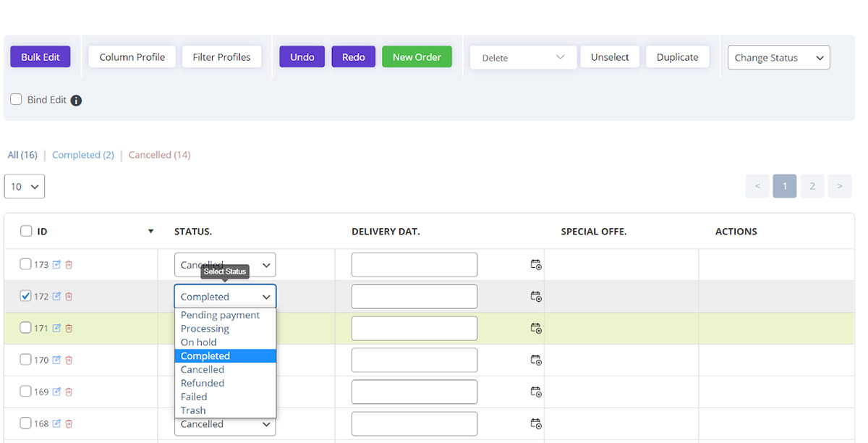Open the Change Status dropdown
Viewport: 868px width, 443px height.
(x=778, y=58)
